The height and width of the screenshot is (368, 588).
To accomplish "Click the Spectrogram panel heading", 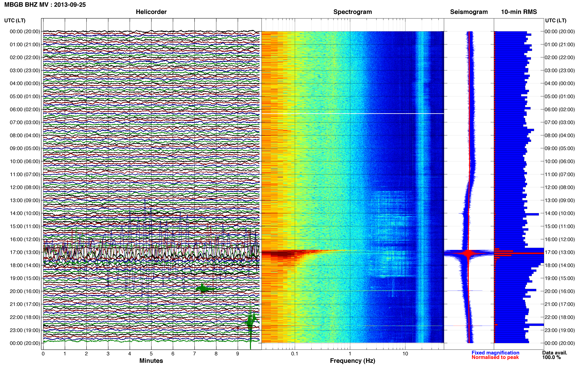I will click(x=352, y=12).
